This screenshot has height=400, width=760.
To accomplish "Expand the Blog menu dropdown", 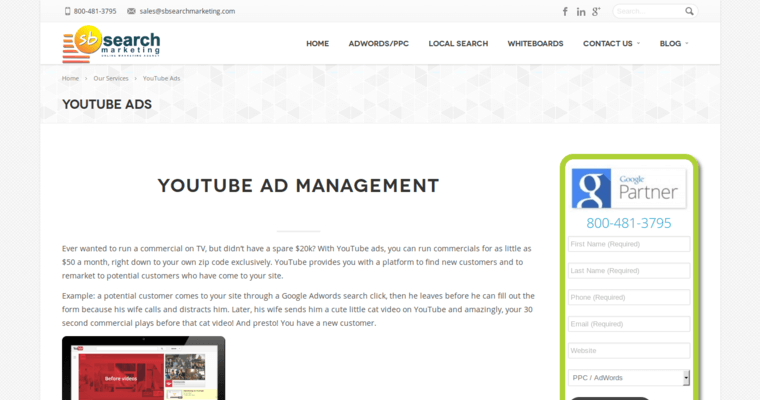I will click(674, 44).
